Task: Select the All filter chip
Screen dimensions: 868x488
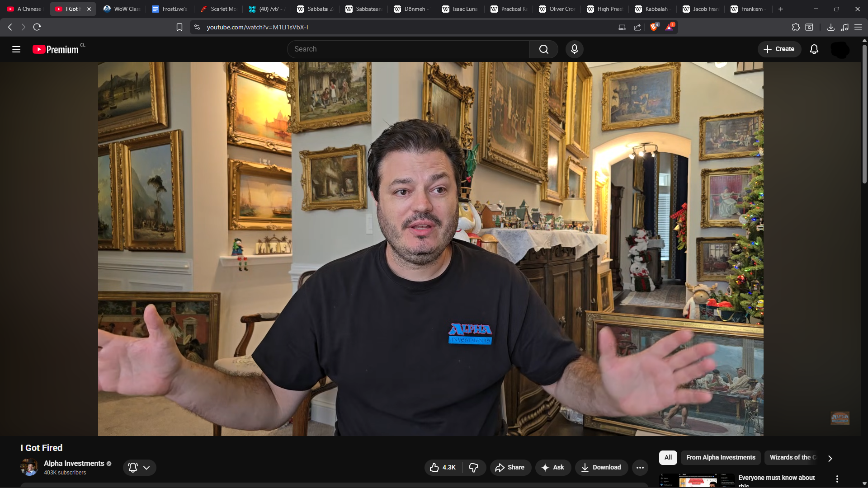Action: pos(668,457)
